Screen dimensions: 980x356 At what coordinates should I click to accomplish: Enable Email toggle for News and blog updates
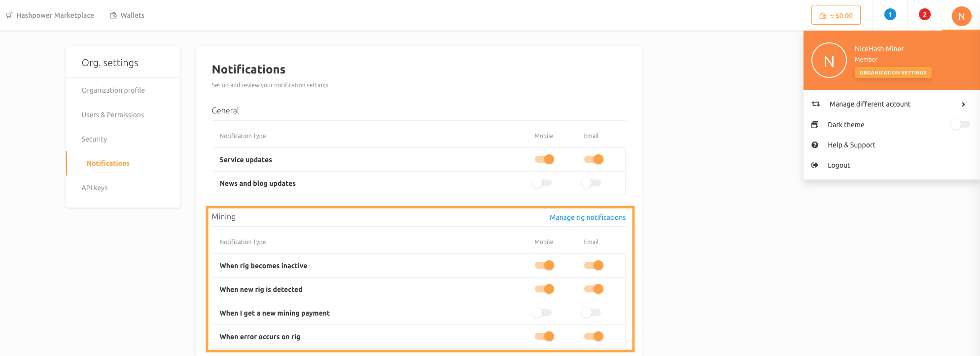pos(591,183)
